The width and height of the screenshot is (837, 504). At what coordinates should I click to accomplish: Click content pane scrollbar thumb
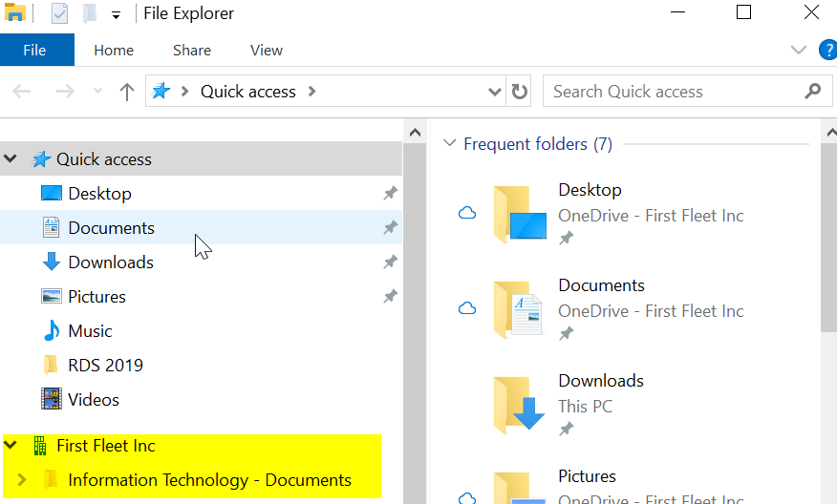829,237
